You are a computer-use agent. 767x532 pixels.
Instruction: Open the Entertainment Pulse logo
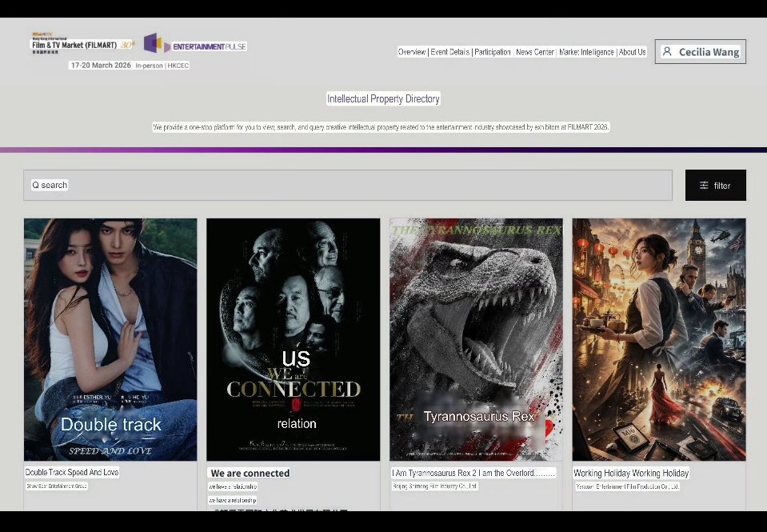(195, 43)
